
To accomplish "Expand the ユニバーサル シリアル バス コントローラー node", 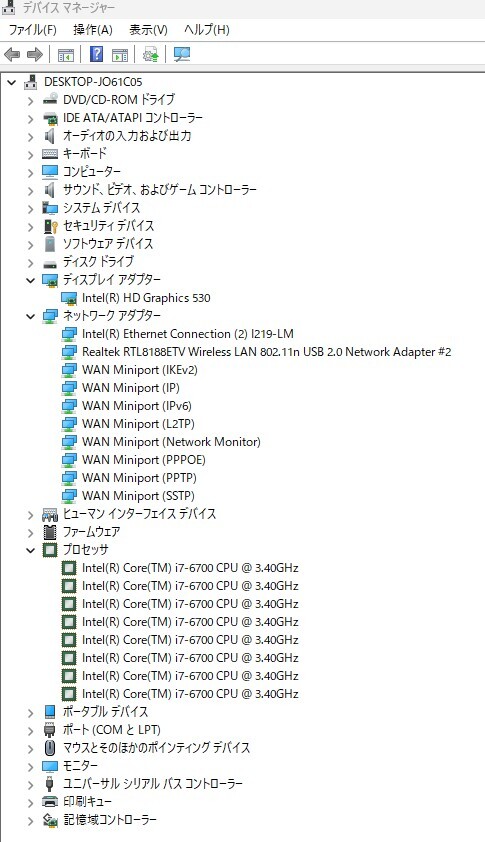I will click(31, 784).
